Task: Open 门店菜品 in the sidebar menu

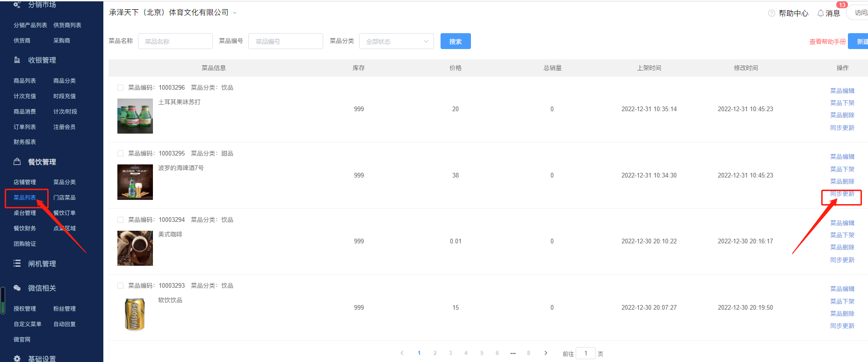Action: 65,198
